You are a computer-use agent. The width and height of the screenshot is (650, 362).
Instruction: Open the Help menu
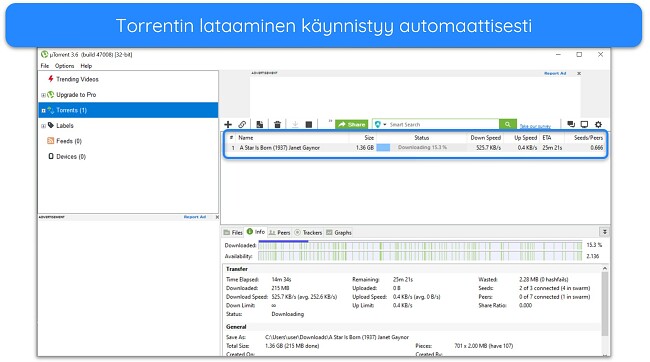[x=86, y=66]
